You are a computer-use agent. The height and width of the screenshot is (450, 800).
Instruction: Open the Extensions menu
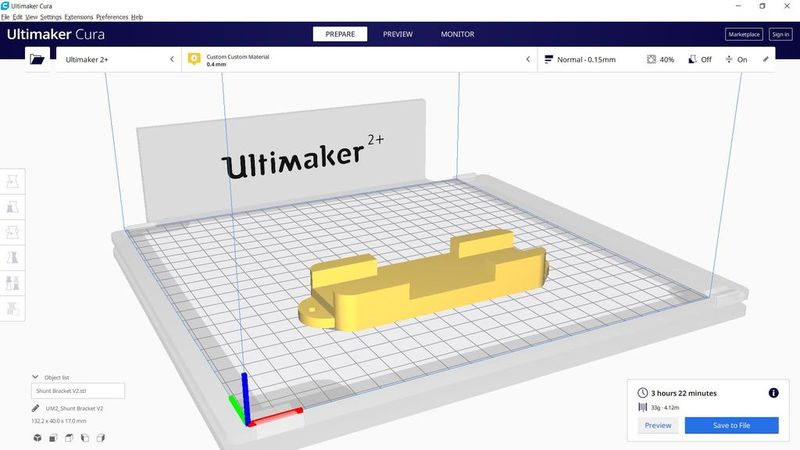tap(78, 17)
